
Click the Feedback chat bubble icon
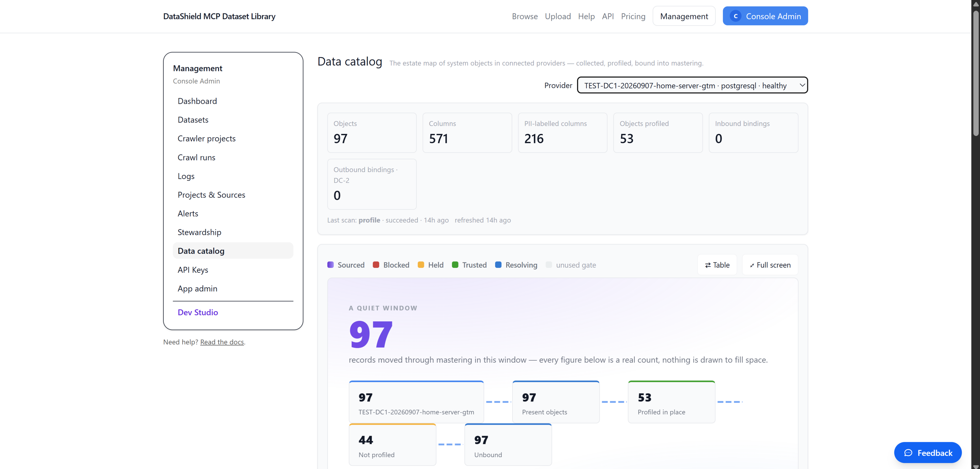908,453
